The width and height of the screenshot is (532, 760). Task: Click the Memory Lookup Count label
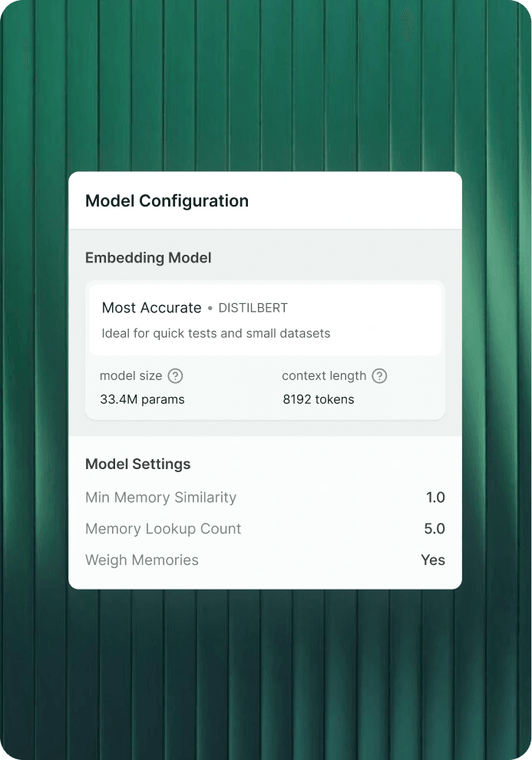click(x=163, y=529)
